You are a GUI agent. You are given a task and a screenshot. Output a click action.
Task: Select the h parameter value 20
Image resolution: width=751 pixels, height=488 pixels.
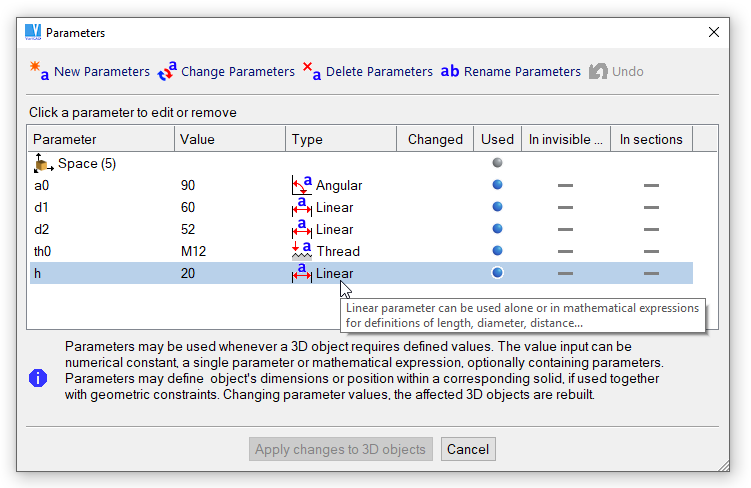tap(188, 273)
